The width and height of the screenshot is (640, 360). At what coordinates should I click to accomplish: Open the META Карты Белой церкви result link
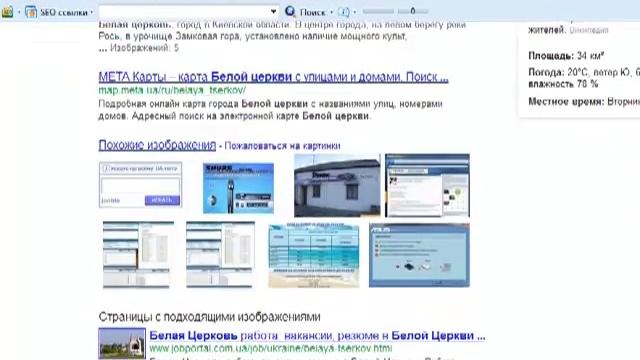(x=273, y=77)
